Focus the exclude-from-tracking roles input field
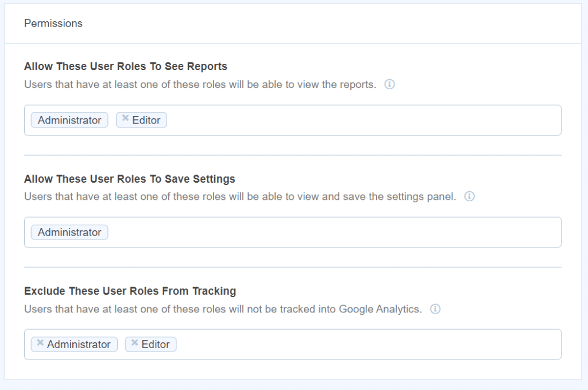 [x=345, y=343]
